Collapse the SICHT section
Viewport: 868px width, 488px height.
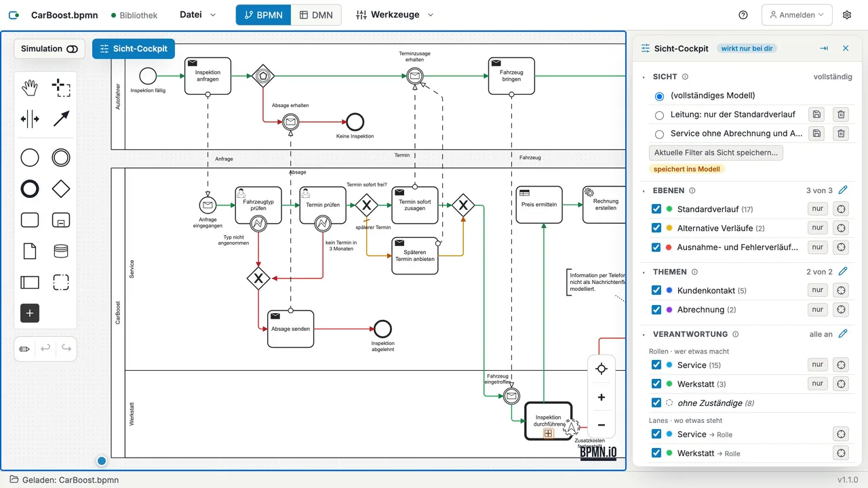(644, 77)
